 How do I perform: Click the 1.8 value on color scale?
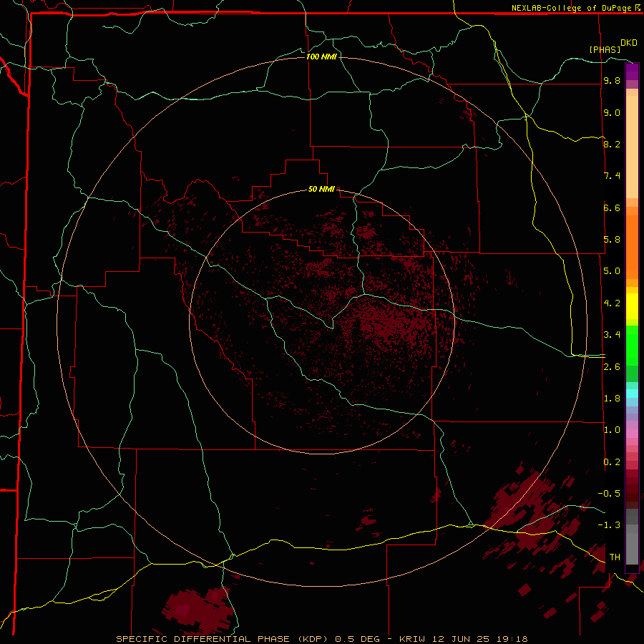pyautogui.click(x=612, y=399)
